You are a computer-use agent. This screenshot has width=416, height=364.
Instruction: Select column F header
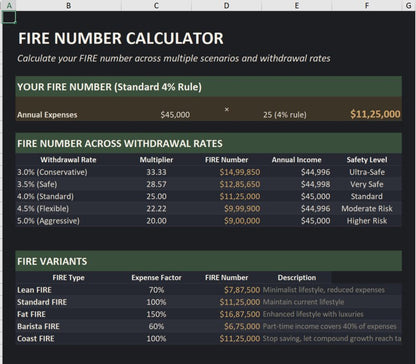pyautogui.click(x=367, y=5)
